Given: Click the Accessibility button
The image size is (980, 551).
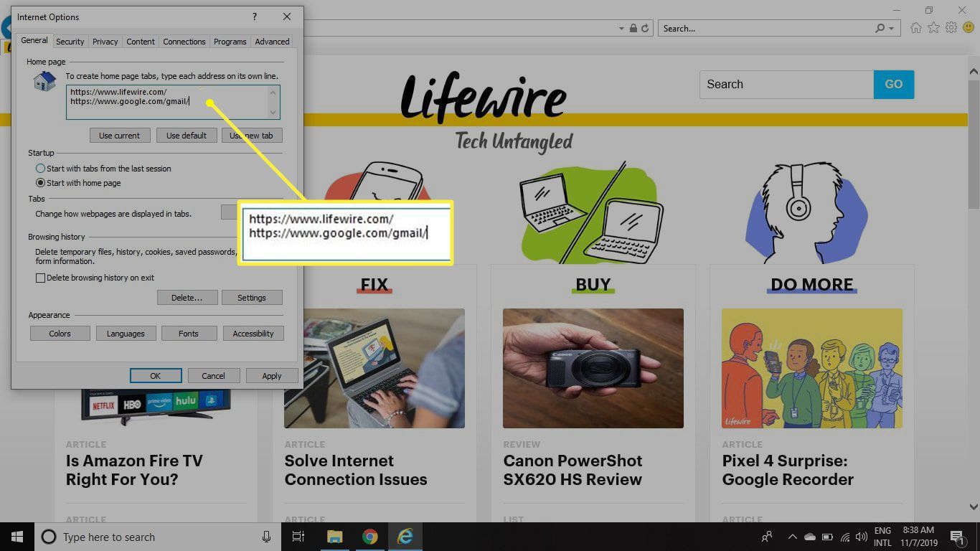Looking at the screenshot, I should pyautogui.click(x=253, y=334).
